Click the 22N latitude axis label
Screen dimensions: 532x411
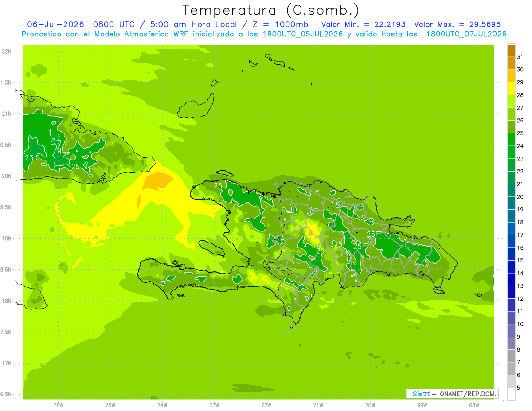[x=7, y=51]
